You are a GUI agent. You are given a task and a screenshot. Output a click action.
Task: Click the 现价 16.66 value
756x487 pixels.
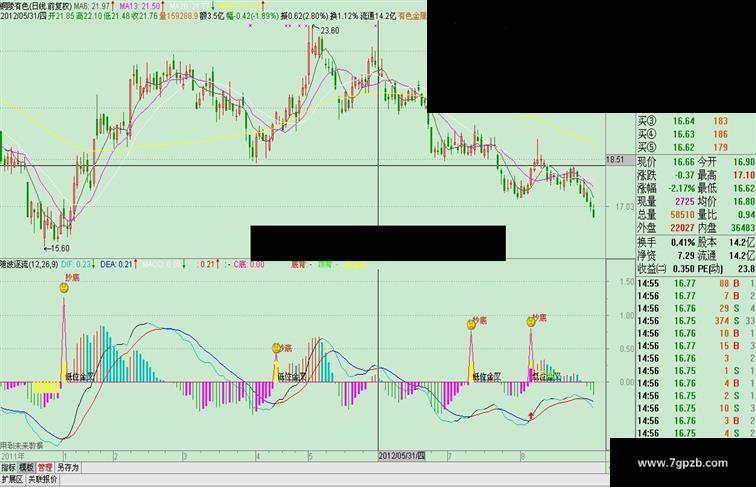coord(684,162)
